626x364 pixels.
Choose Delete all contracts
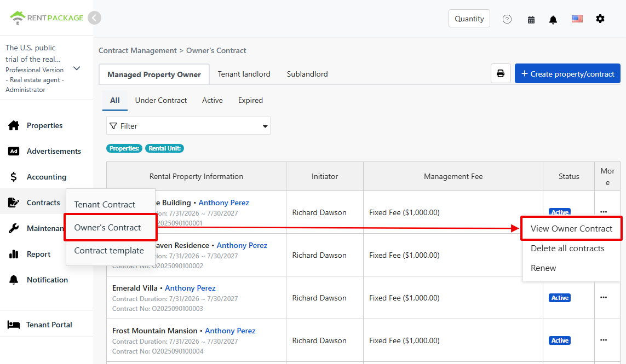pyautogui.click(x=567, y=249)
